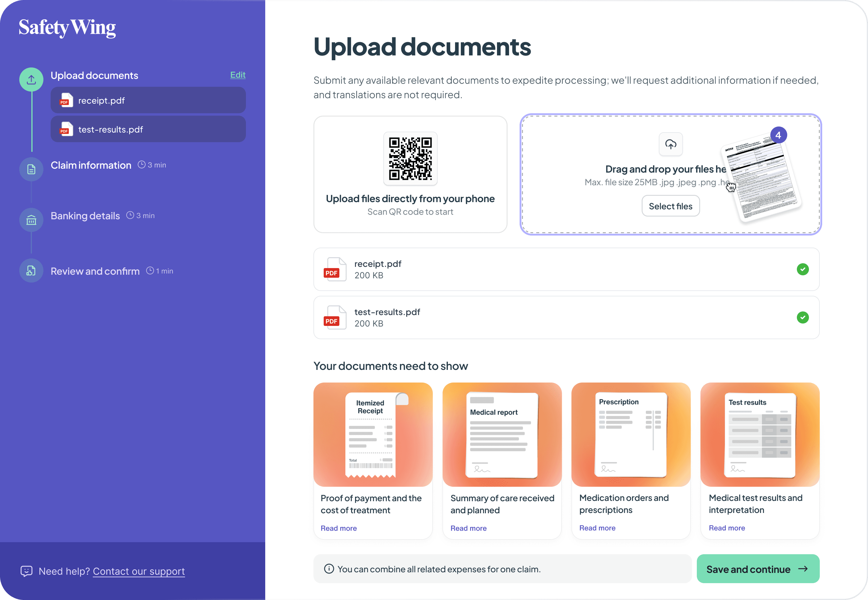
Task: Click the Upload documents step icon
Action: pyautogui.click(x=31, y=79)
